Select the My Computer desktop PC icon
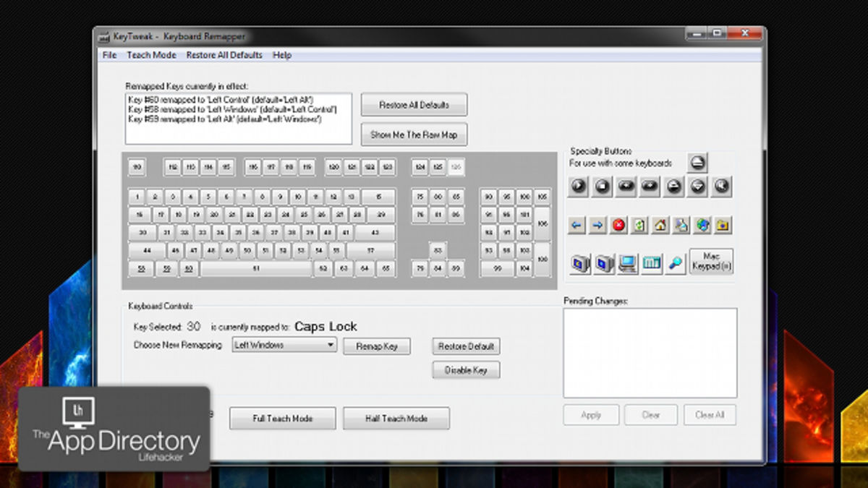The width and height of the screenshot is (868, 488). pos(627,263)
